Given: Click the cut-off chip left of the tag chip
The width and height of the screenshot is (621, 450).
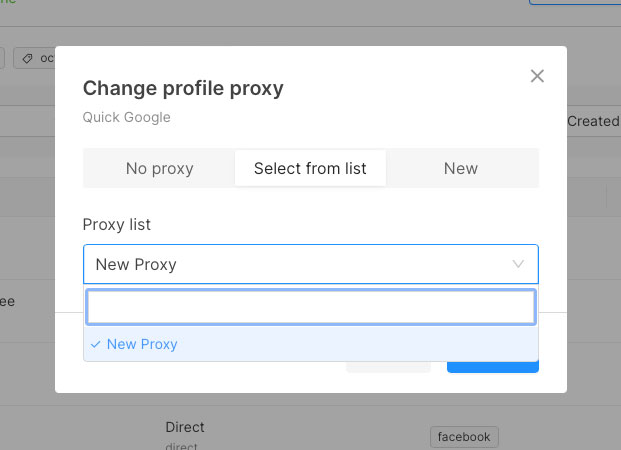Looking at the screenshot, I should [3, 58].
